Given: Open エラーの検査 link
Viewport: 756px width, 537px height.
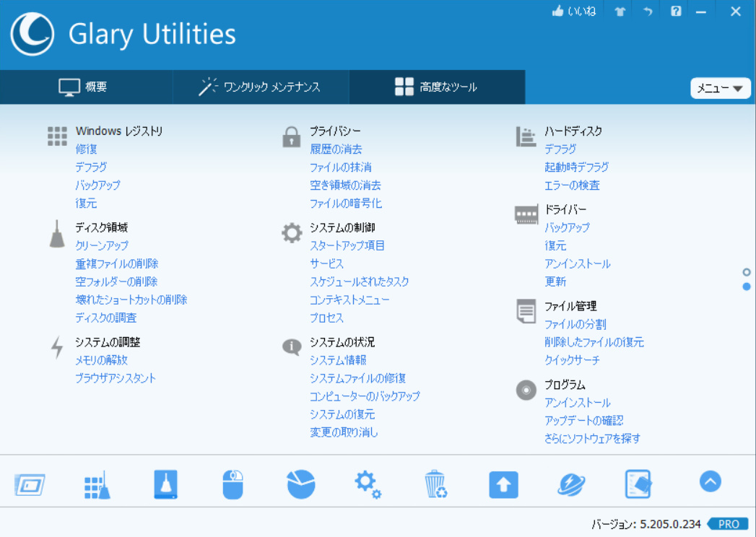Looking at the screenshot, I should [573, 185].
